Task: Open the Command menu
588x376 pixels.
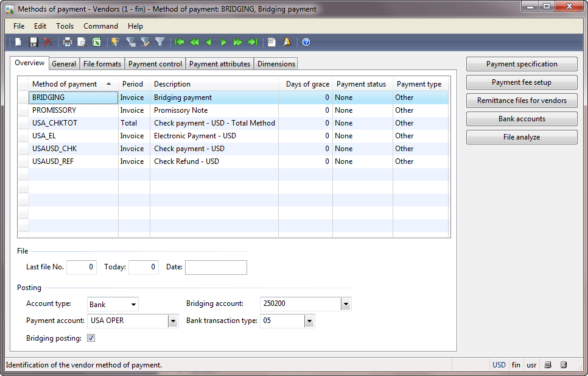Action: pyautogui.click(x=100, y=26)
